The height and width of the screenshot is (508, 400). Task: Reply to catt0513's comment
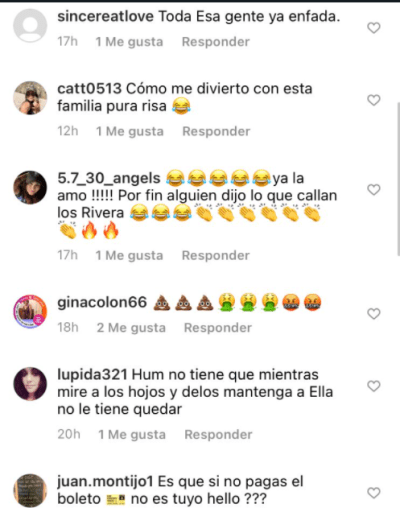[x=216, y=131]
